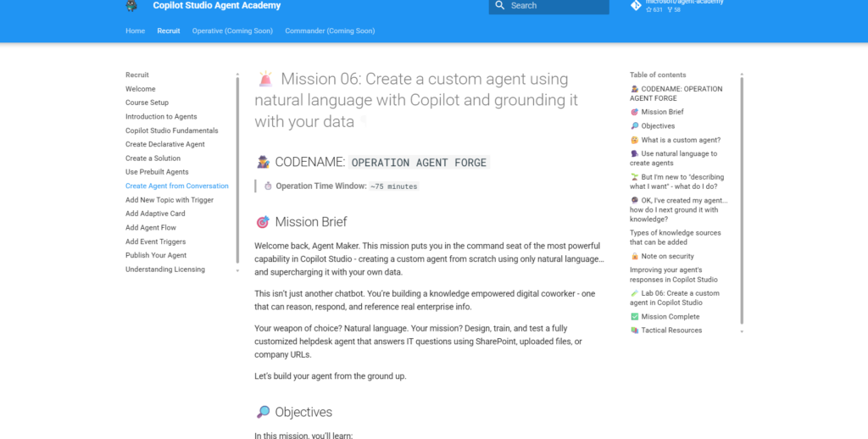Click the permalink pilcrow after the mission title

point(363,121)
